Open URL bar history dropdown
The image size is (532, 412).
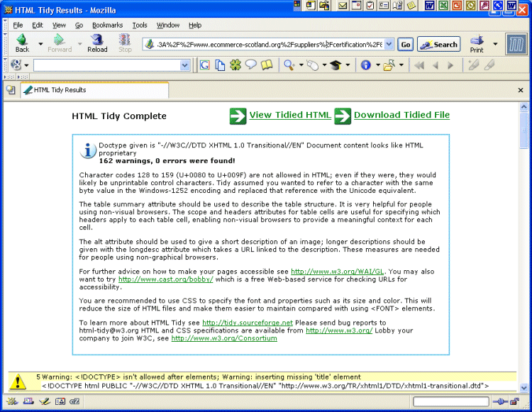click(x=389, y=44)
